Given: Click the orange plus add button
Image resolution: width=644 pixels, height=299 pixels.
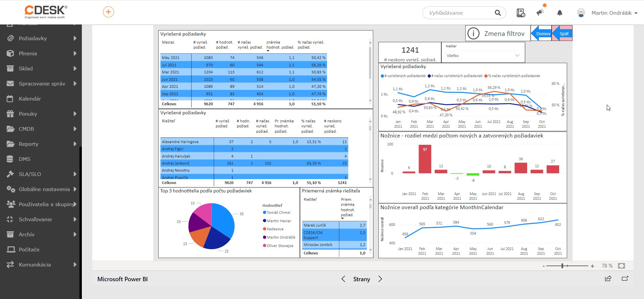Looking at the screenshot, I should click(x=108, y=12).
